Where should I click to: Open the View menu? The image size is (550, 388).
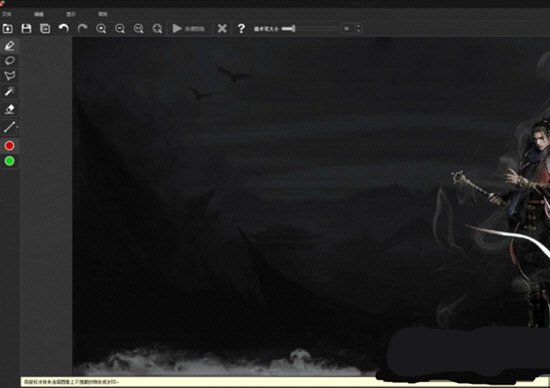[71, 14]
